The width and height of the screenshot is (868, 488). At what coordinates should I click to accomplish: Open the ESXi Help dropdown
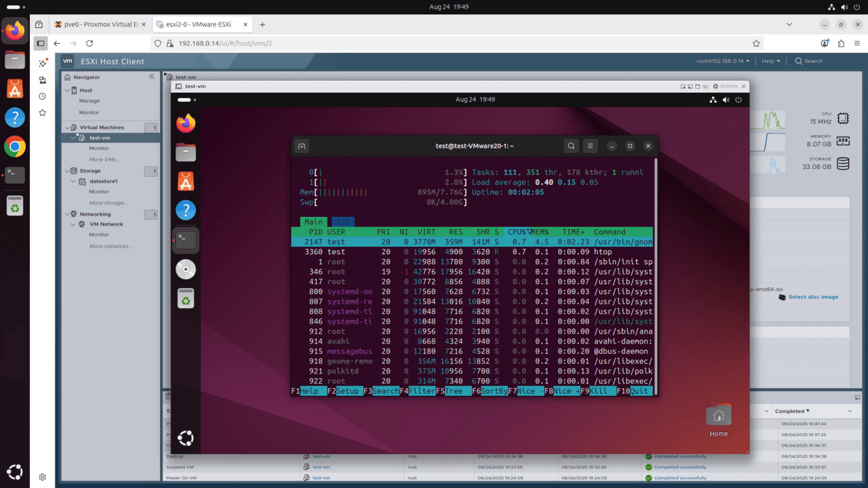click(x=771, y=61)
